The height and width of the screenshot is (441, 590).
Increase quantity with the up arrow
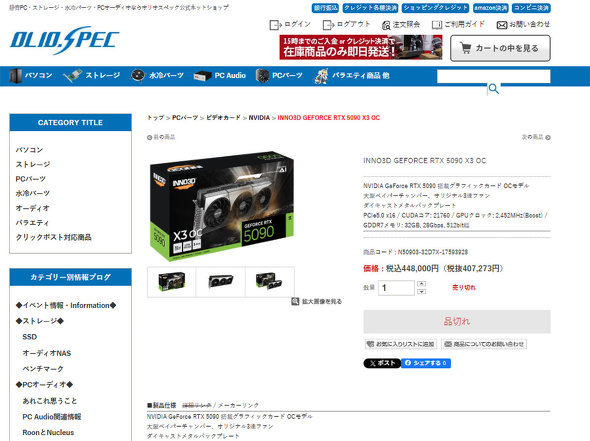coord(422,284)
